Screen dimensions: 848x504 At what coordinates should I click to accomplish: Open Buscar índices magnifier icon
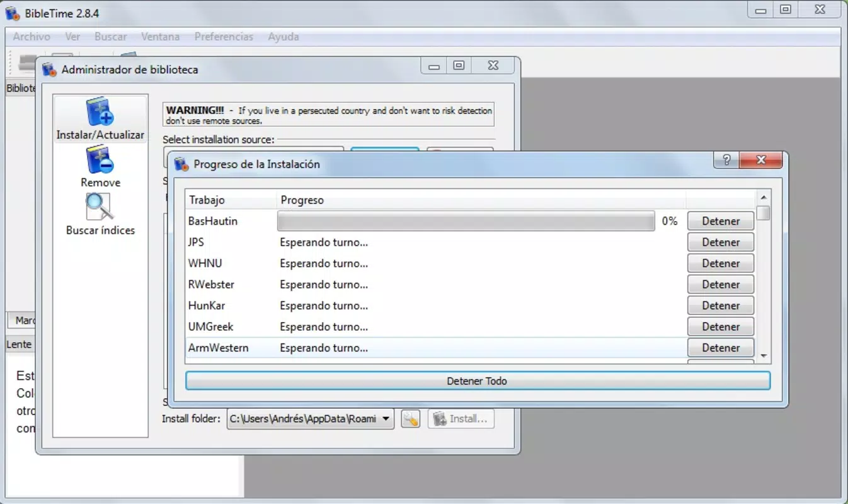point(100,207)
